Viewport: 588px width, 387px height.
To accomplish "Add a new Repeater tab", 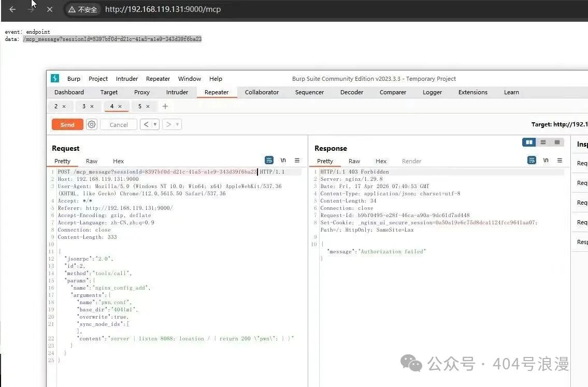I will pos(165,107).
